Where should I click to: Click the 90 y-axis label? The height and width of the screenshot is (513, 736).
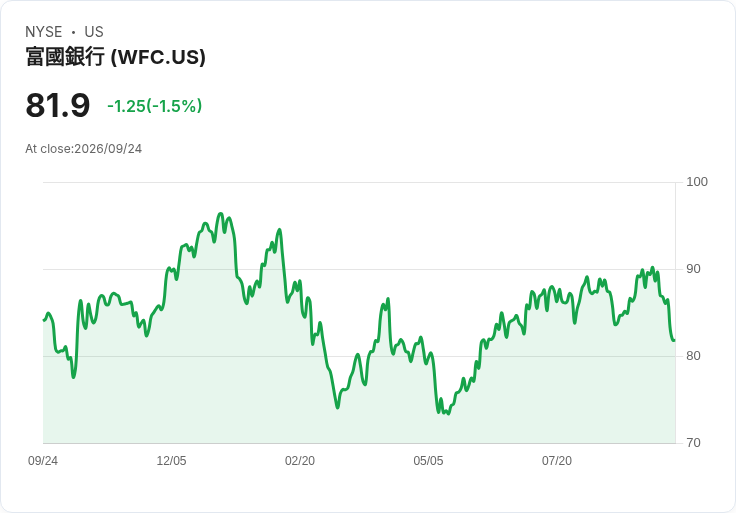693,269
